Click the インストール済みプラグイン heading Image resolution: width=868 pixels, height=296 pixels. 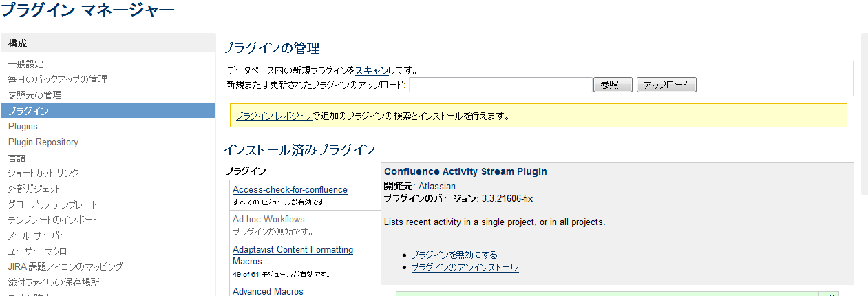click(299, 149)
